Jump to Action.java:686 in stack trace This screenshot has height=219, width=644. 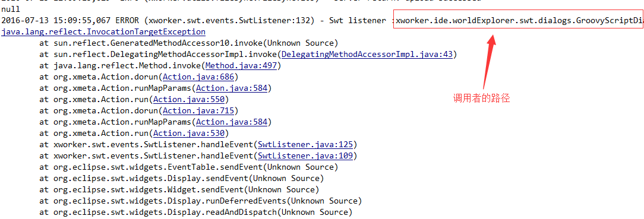(x=199, y=77)
